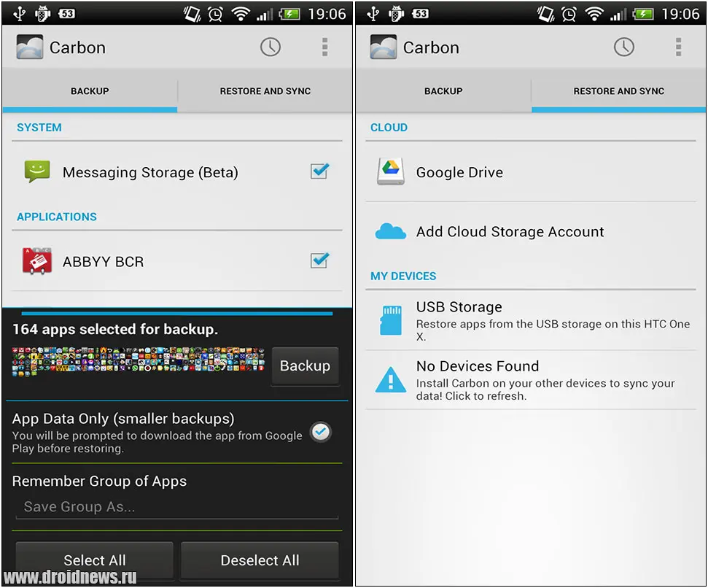The width and height of the screenshot is (708, 588).
Task: Open the overflow menu in left Carbon screen
Action: click(x=324, y=47)
